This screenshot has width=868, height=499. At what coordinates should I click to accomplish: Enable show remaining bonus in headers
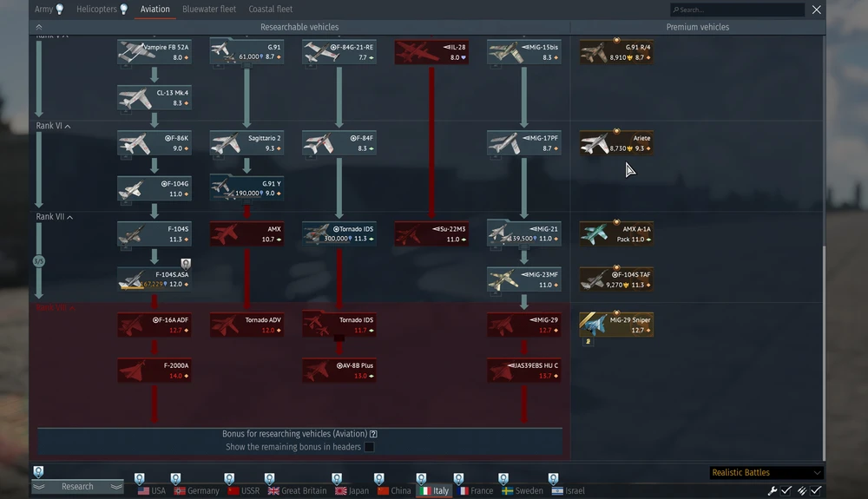(x=369, y=447)
